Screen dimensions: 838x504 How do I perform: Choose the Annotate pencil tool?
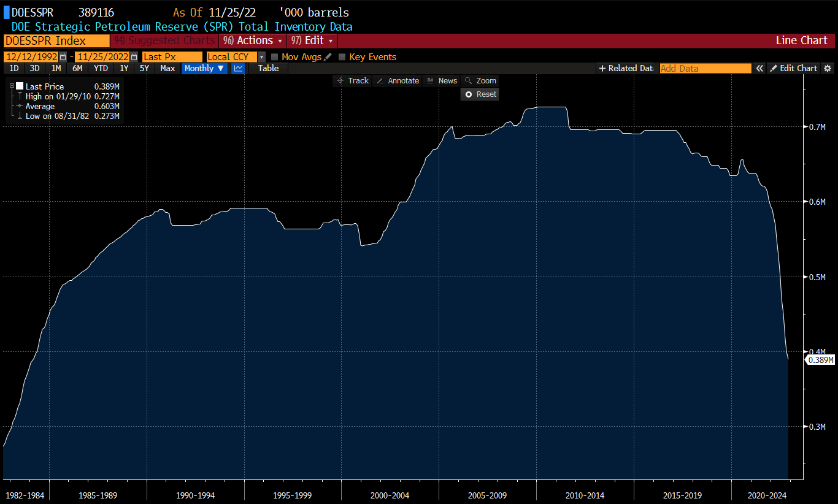(x=398, y=81)
